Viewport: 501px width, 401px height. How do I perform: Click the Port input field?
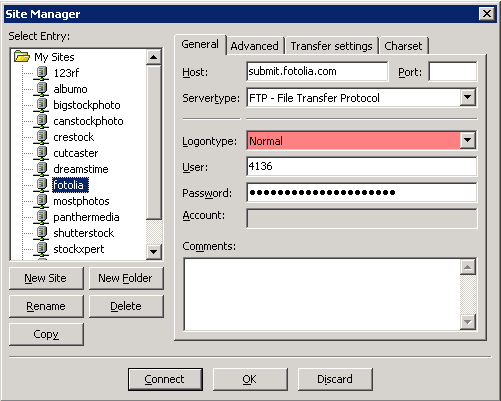(x=453, y=71)
